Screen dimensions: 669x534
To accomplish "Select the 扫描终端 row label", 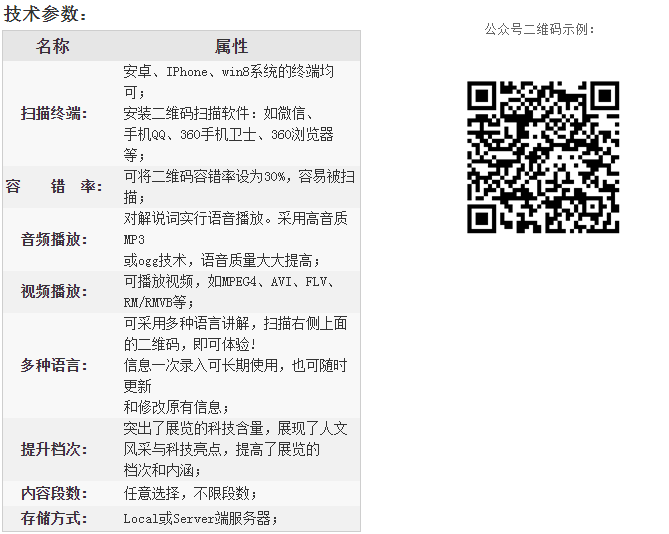I will click(x=54, y=113).
